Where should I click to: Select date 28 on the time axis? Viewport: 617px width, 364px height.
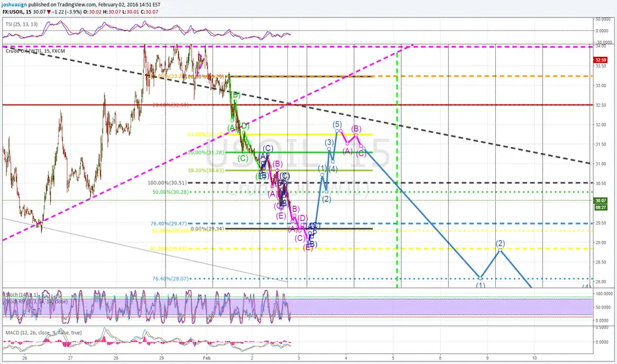(x=116, y=357)
